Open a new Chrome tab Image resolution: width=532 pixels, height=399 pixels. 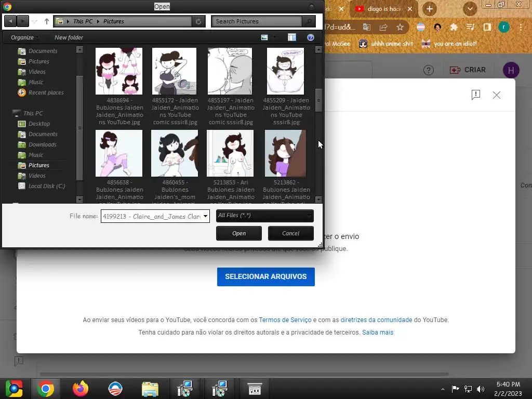(x=430, y=9)
